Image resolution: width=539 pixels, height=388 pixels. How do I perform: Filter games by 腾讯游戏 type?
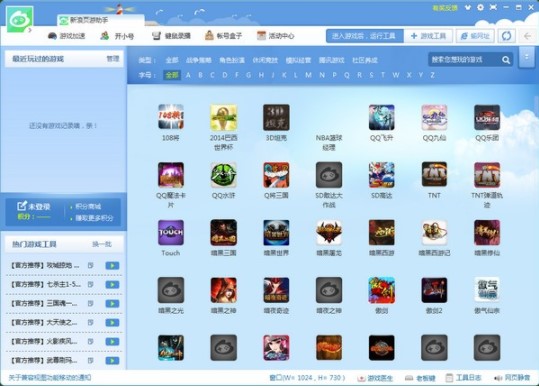click(x=331, y=60)
